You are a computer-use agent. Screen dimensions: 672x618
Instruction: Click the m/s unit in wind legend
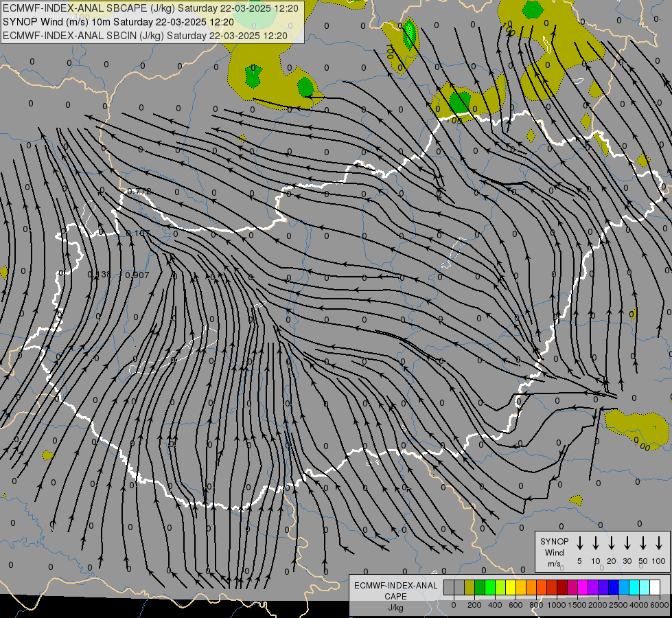coord(554,564)
